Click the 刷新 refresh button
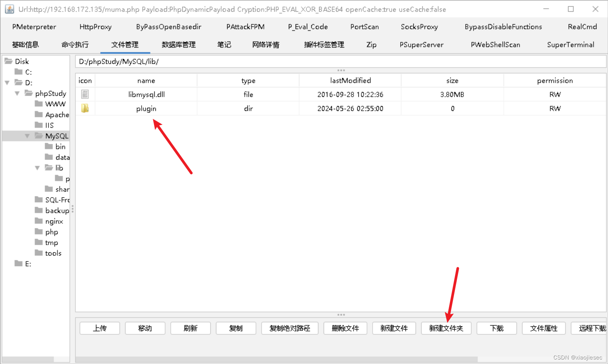 190,328
